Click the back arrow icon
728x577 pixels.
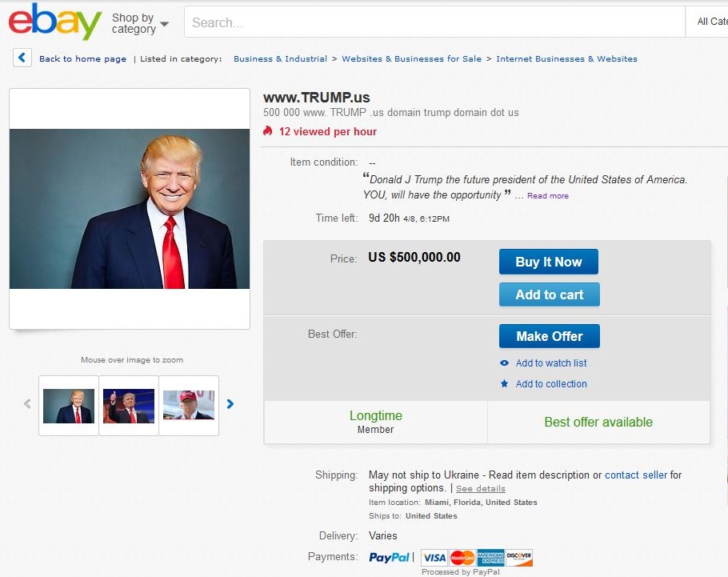(22, 58)
